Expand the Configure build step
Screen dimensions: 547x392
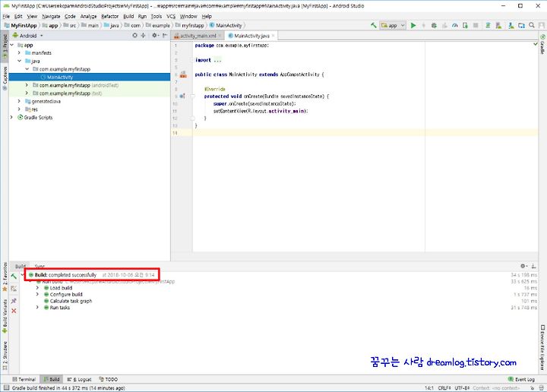[37, 294]
